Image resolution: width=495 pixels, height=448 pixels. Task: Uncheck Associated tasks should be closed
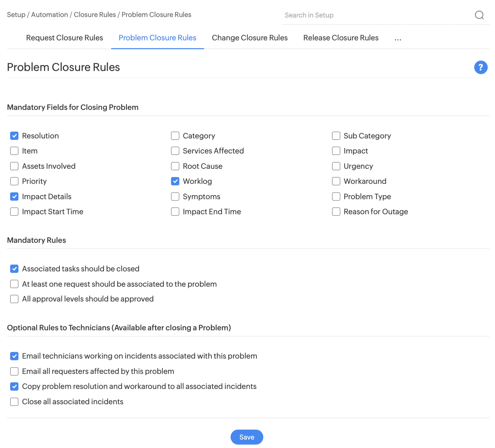pyautogui.click(x=14, y=269)
